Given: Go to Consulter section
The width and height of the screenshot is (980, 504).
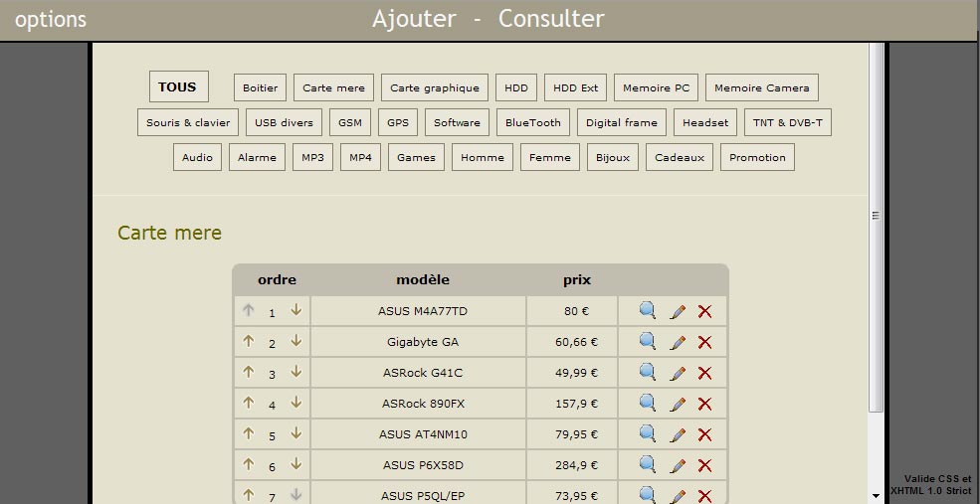Looking at the screenshot, I should tap(551, 19).
